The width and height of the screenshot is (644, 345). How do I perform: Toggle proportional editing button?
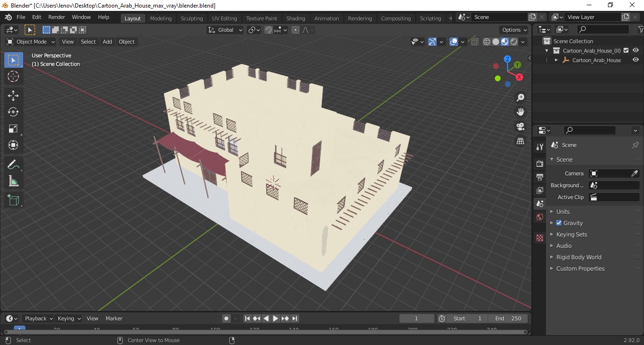[x=295, y=30]
